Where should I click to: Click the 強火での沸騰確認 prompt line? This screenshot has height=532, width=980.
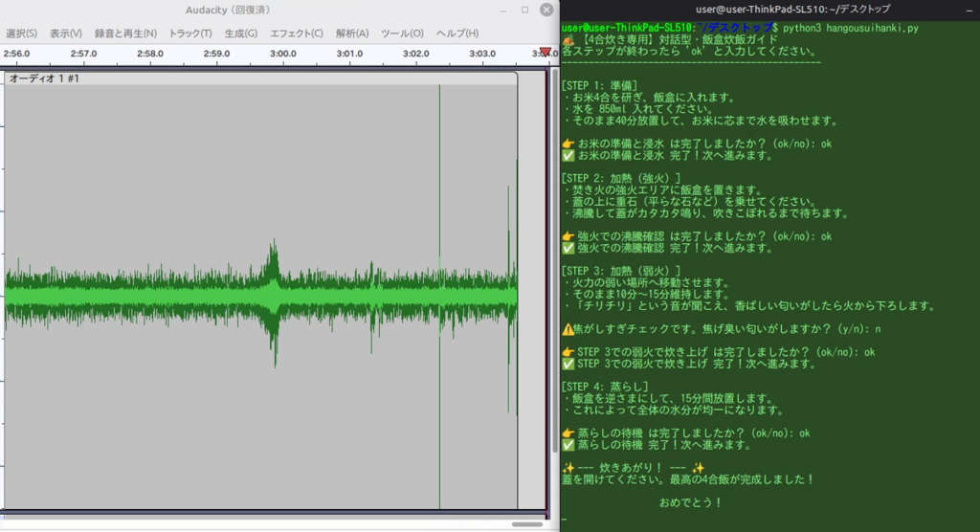point(697,236)
